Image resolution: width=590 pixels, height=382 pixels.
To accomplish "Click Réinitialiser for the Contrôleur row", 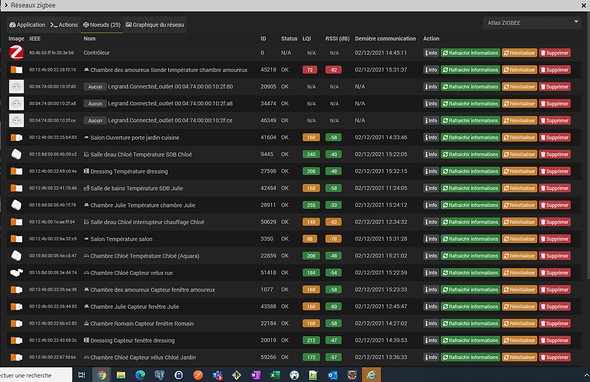I will (519, 53).
